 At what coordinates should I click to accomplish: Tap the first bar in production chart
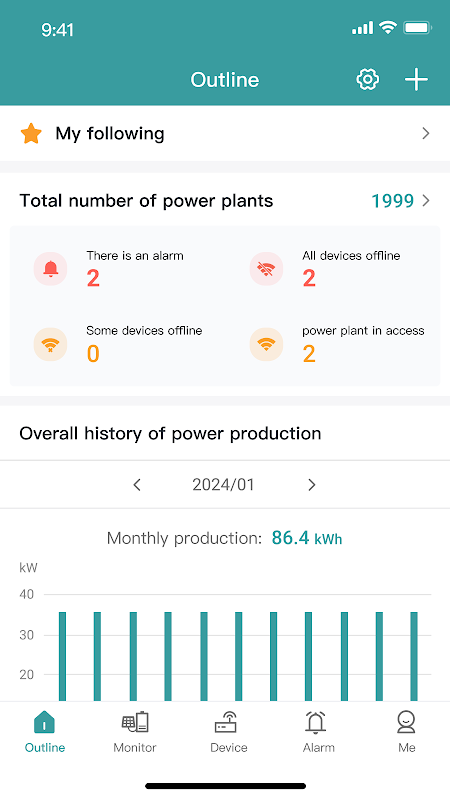click(62, 656)
